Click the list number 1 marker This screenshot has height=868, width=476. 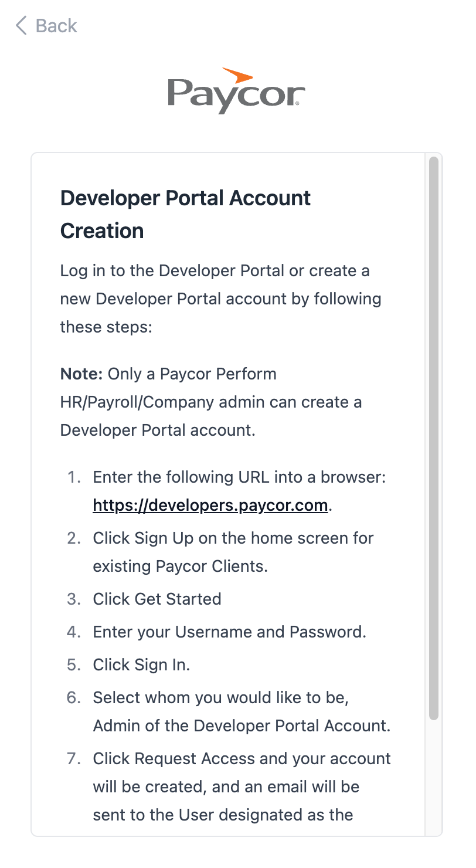pyautogui.click(x=73, y=477)
